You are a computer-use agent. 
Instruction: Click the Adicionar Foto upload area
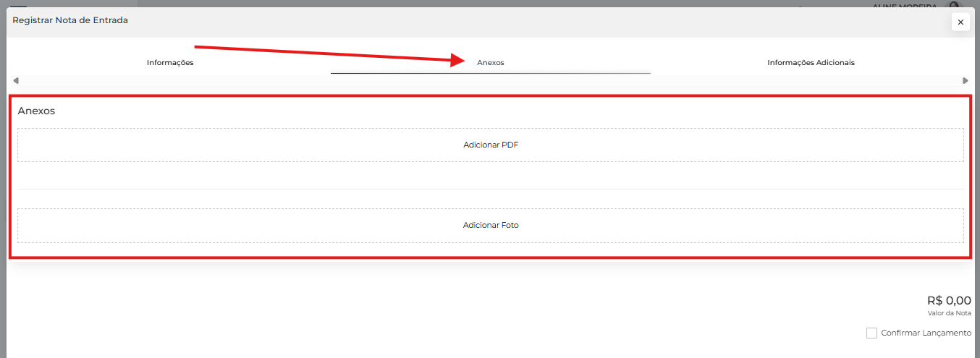491,226
